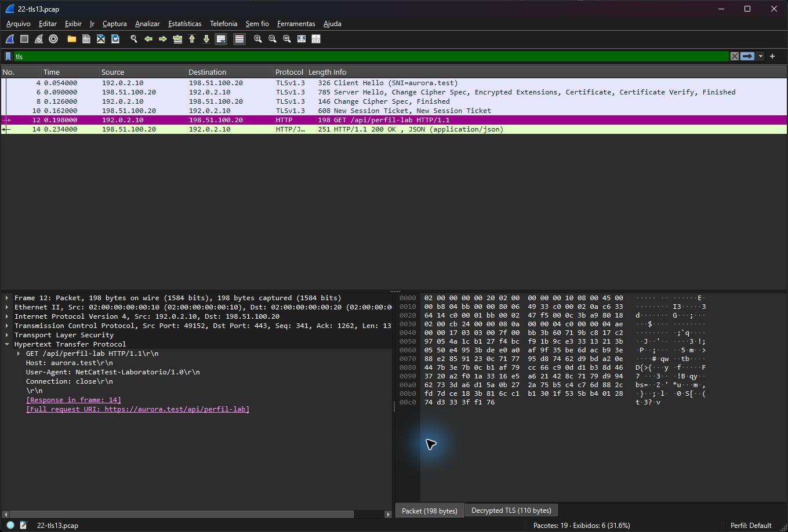Go to a specific packet number
The width and height of the screenshot is (788, 532).
click(x=177, y=39)
